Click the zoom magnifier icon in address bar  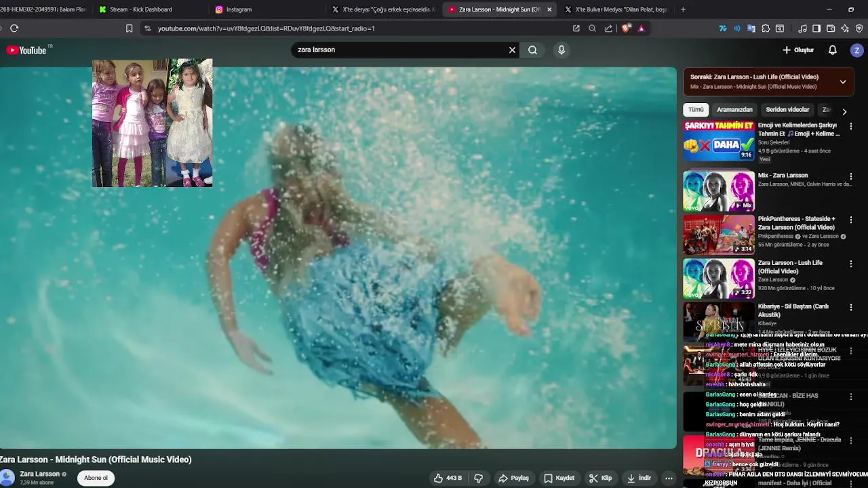pos(592,28)
